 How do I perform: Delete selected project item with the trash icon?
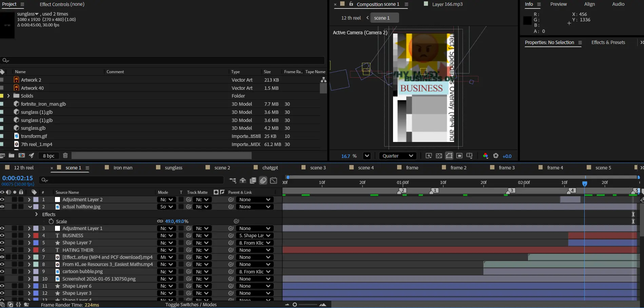pos(65,156)
